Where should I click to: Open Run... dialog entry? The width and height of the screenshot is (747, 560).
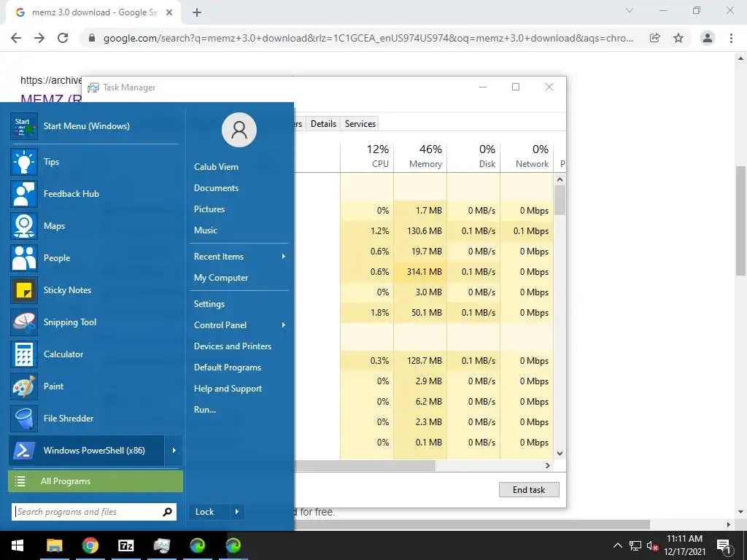click(x=205, y=410)
